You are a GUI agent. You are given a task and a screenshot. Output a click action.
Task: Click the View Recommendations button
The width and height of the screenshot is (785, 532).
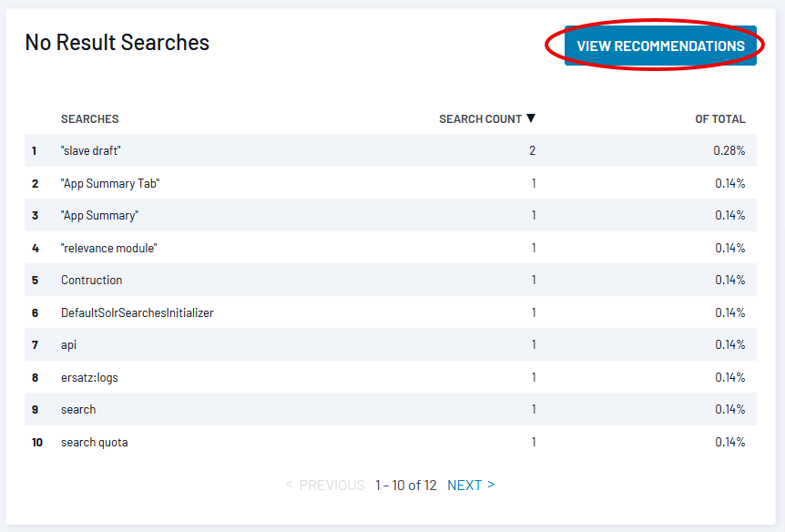660,46
